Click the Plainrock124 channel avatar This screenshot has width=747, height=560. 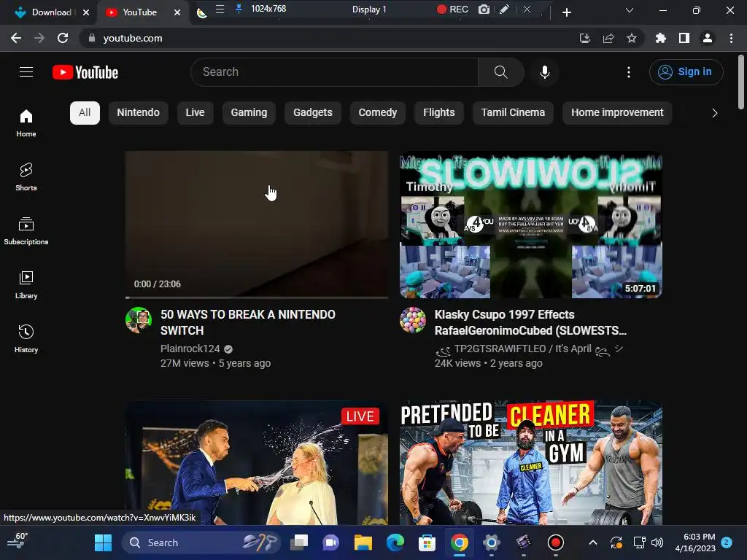pos(139,320)
